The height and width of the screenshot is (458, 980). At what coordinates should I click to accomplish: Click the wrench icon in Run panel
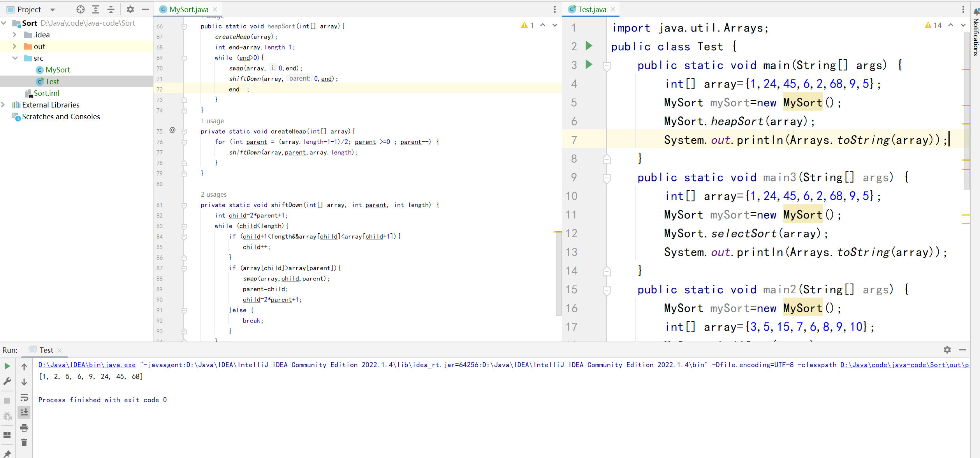coord(7,382)
